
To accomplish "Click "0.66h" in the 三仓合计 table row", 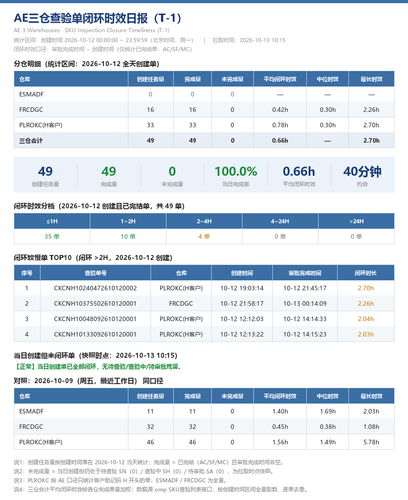I will (280, 141).
